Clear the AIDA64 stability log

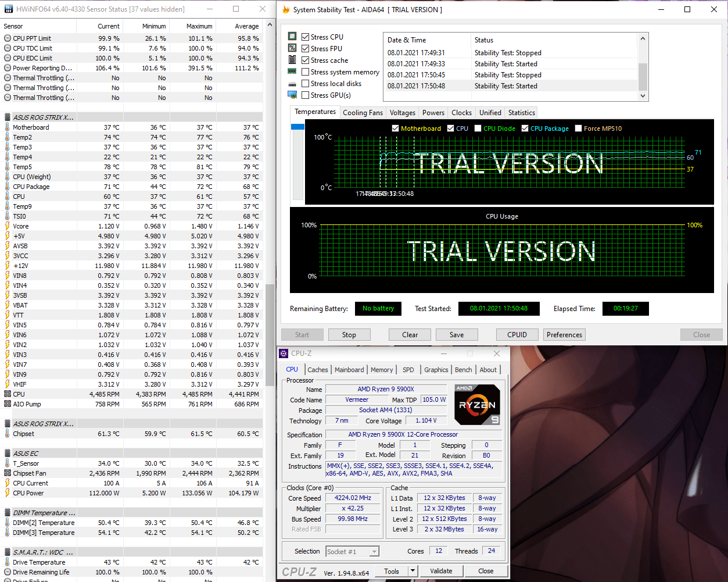[410, 335]
